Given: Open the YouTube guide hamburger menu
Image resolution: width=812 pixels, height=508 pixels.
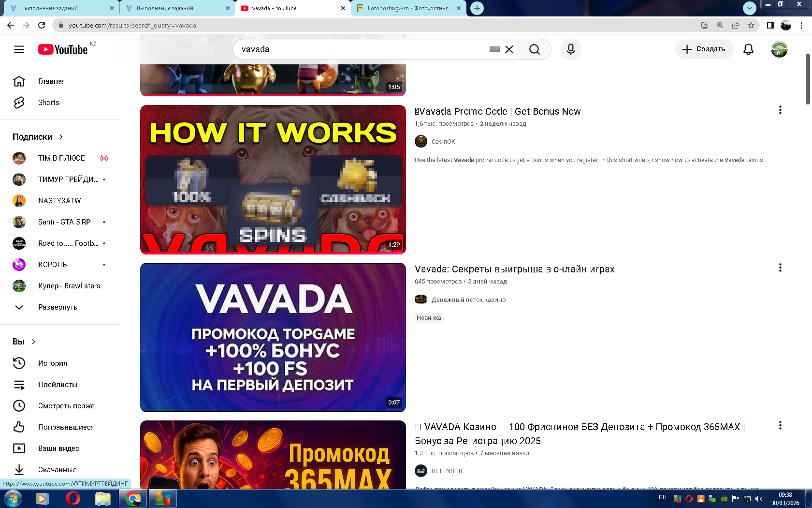Looking at the screenshot, I should 19,49.
